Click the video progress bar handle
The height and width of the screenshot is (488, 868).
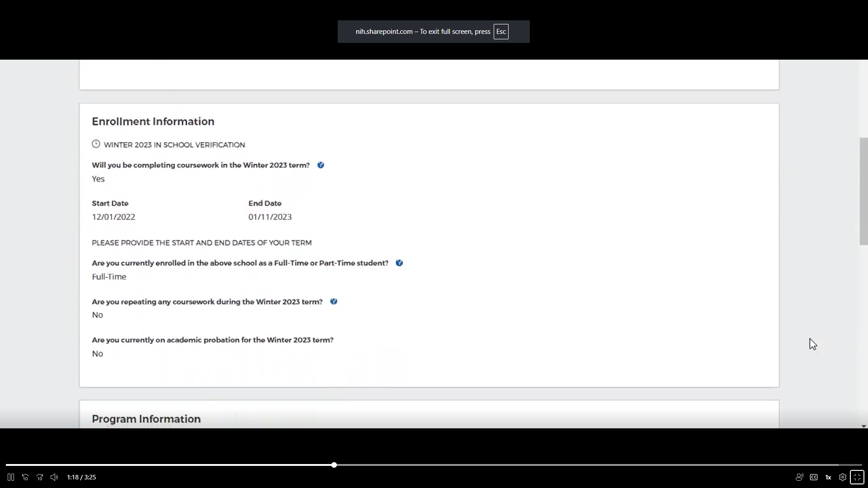tap(334, 465)
